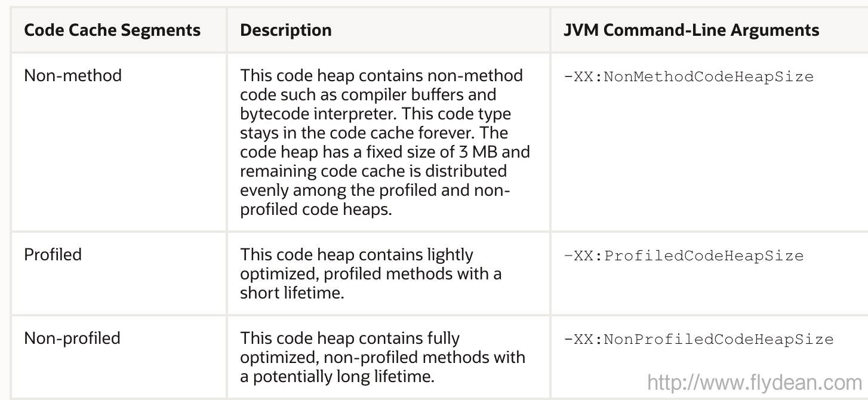Viewport: 868px width, 400px height.
Task: Select the "Non-method" segment cell
Action: pyautogui.click(x=72, y=75)
